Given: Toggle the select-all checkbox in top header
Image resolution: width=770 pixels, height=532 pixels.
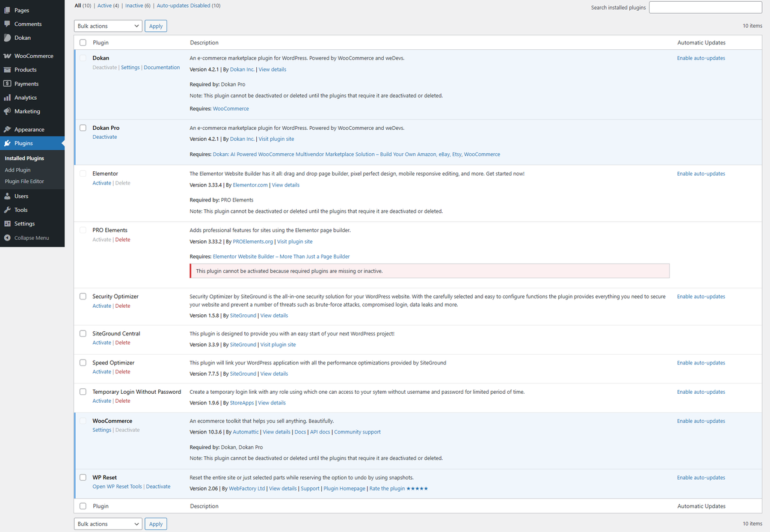Looking at the screenshot, I should pyautogui.click(x=83, y=43).
